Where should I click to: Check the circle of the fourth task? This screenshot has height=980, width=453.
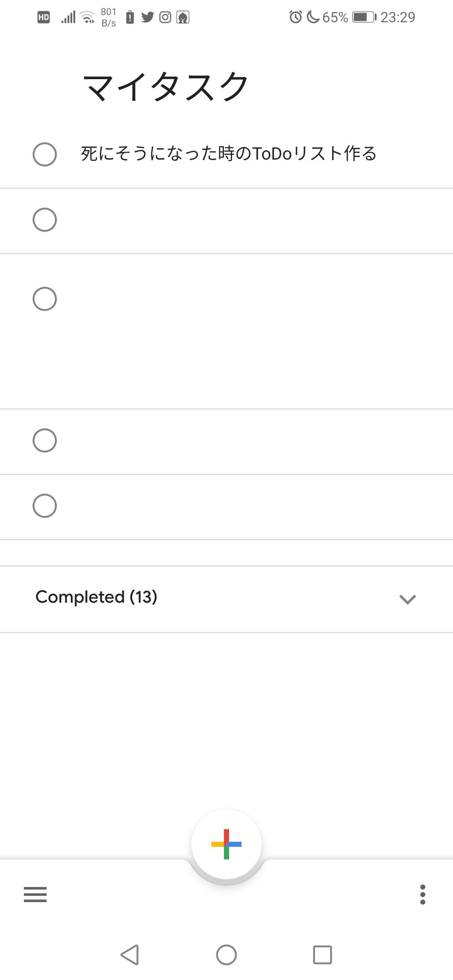[45, 441]
